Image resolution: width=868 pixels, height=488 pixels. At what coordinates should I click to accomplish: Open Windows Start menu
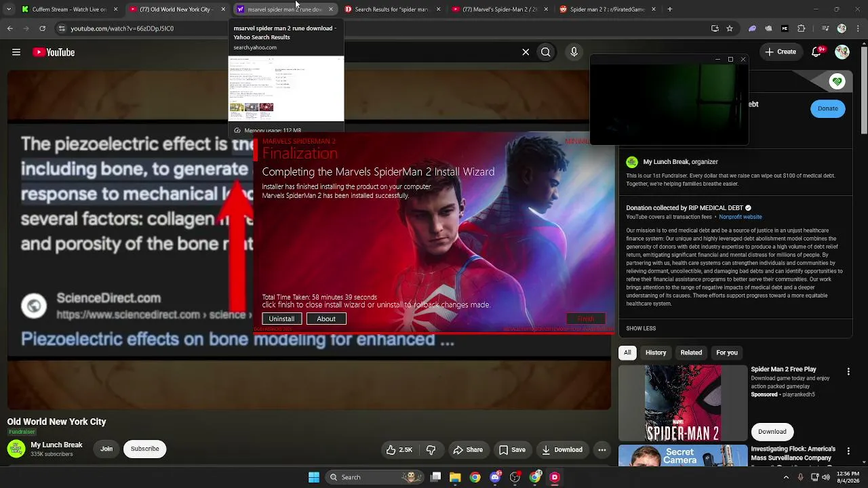coord(314,477)
